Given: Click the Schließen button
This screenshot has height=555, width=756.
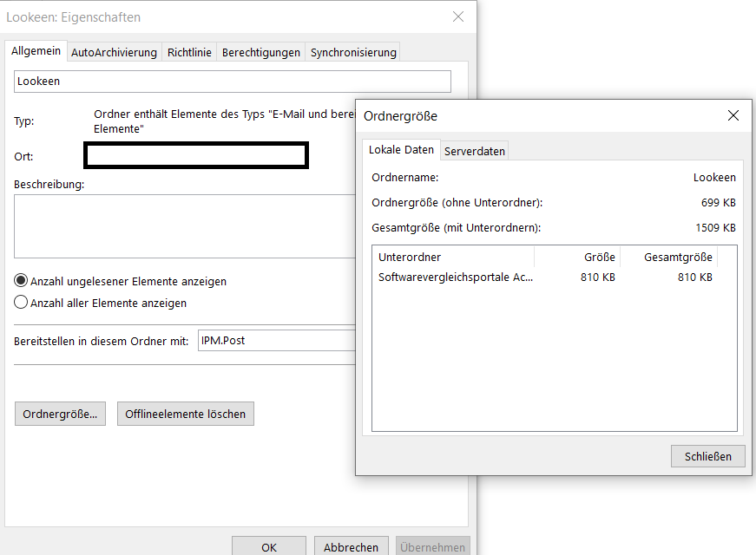Looking at the screenshot, I should [707, 456].
